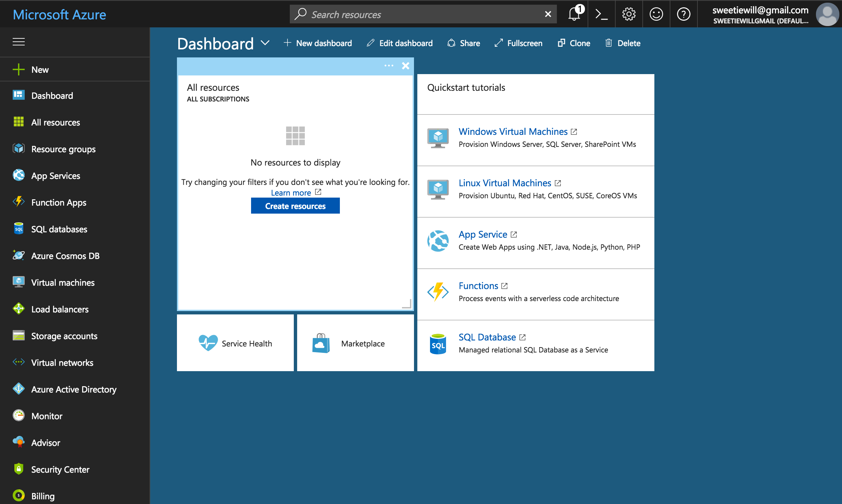Open the Service Health tile
This screenshot has width=842, height=504.
[235, 343]
